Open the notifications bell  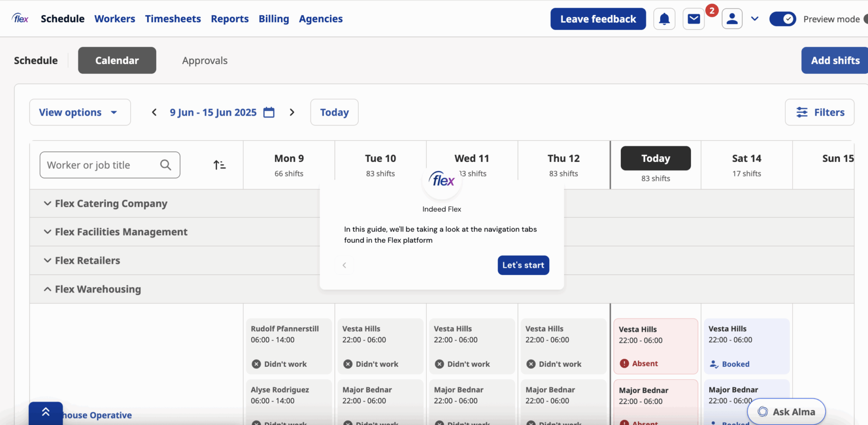(664, 19)
